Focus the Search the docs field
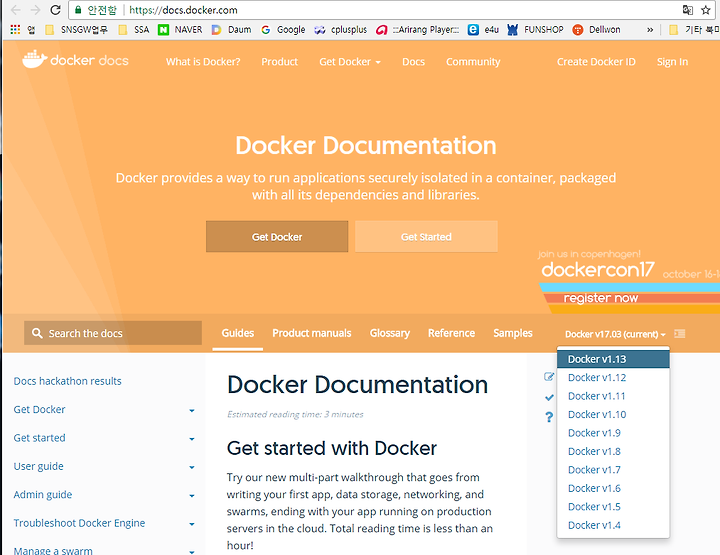720x555 pixels. click(x=113, y=333)
